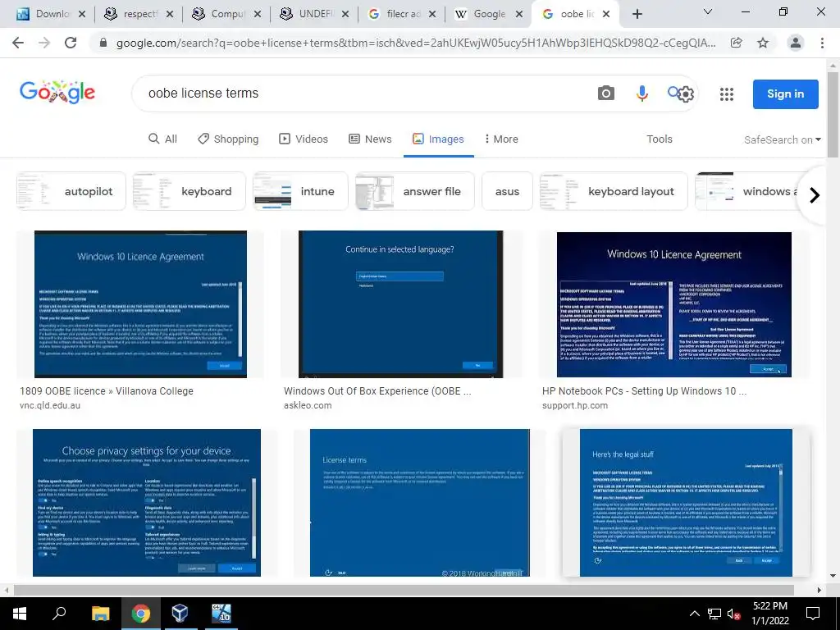Screen dimensions: 840x630
Task: Open the Google apps grid
Action: (x=727, y=94)
